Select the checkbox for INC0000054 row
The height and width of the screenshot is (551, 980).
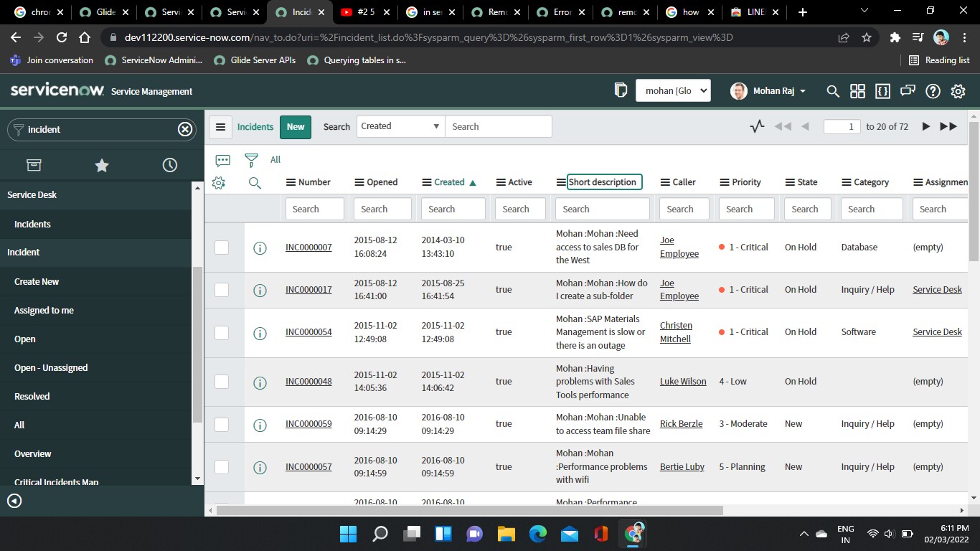point(222,332)
